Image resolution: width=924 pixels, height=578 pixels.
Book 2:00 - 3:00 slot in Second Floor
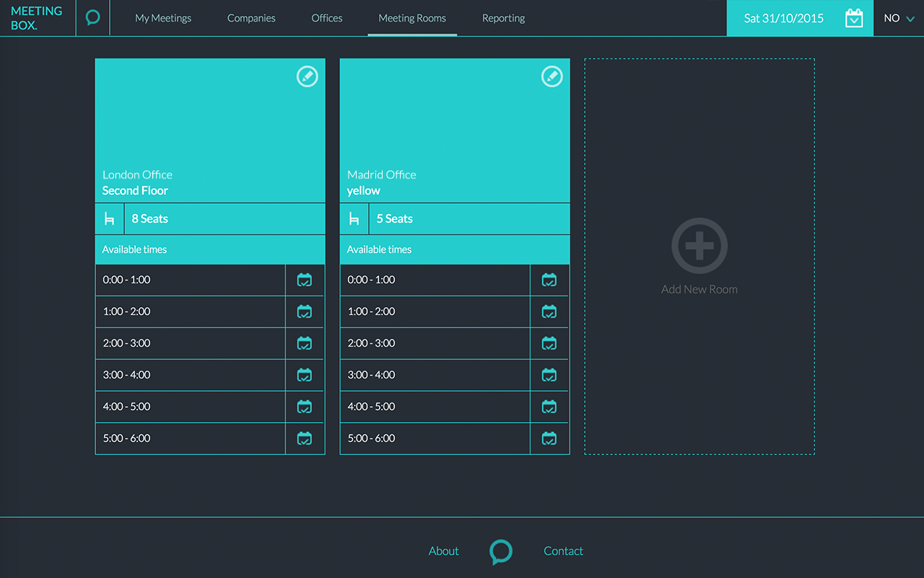(x=305, y=343)
